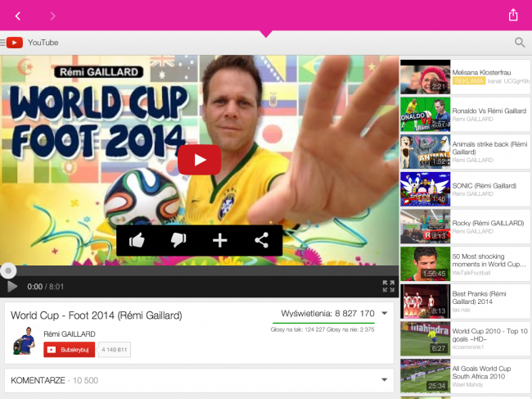Click the WeTalkFootball channel name
This screenshot has height=399, width=532.
tap(471, 273)
